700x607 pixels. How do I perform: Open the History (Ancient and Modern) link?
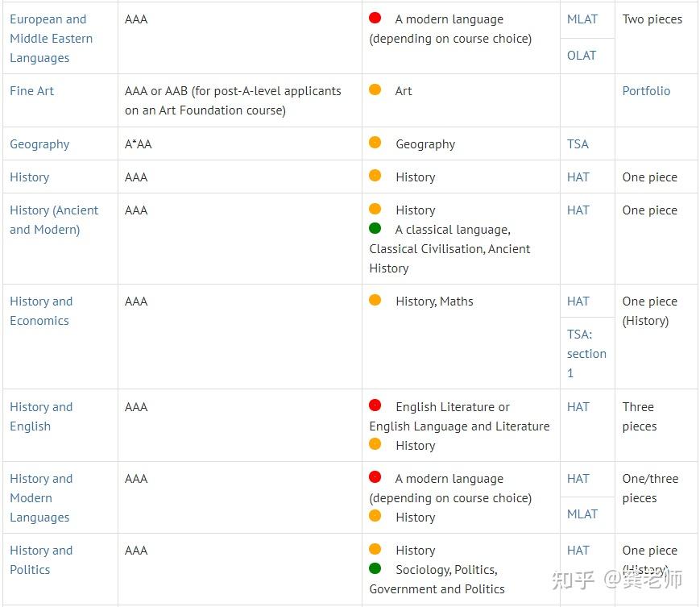54,220
